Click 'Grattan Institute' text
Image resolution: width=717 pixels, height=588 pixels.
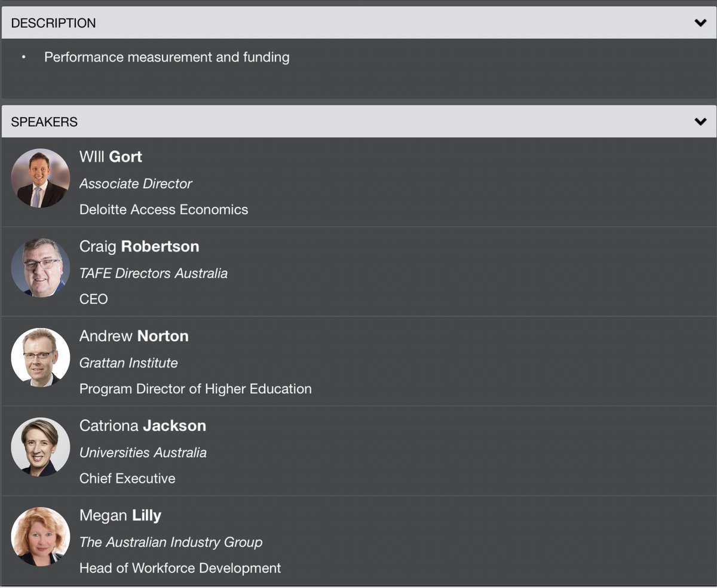pyautogui.click(x=128, y=363)
